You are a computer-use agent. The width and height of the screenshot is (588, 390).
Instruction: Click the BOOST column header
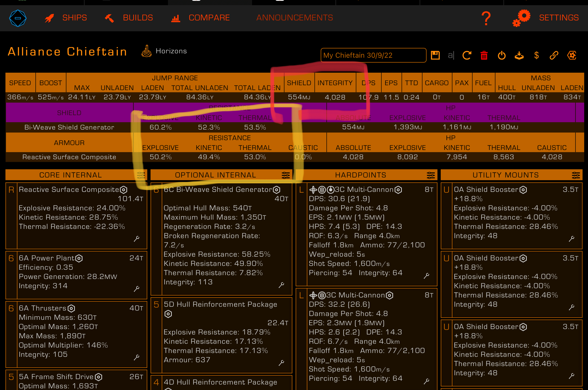(51, 83)
